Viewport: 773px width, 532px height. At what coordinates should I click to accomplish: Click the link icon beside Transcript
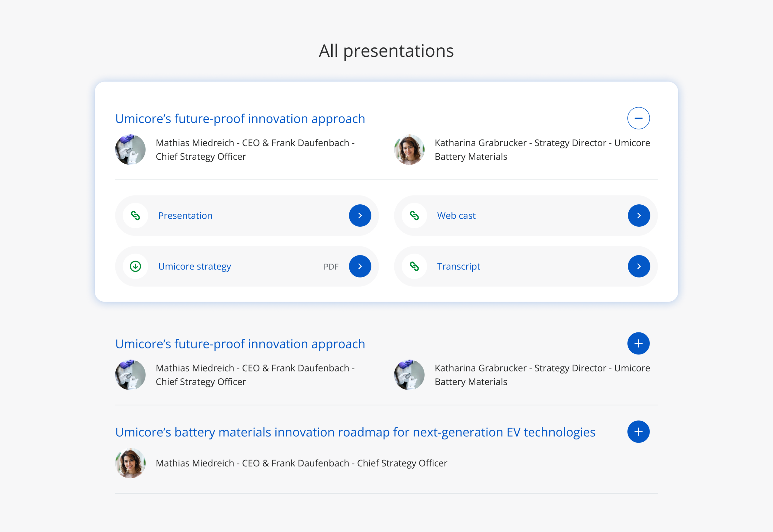click(x=414, y=266)
